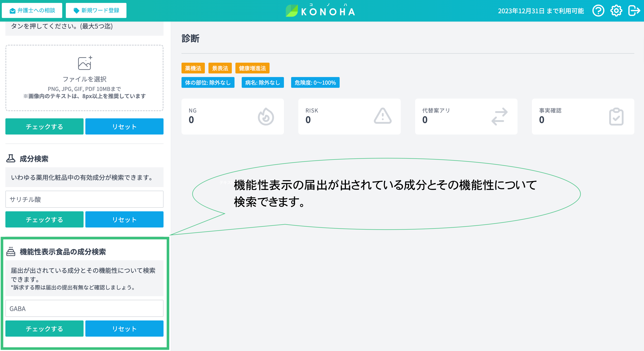Open the 危険度: 0〜100% filter
This screenshot has height=351, width=644.
pos(315,82)
